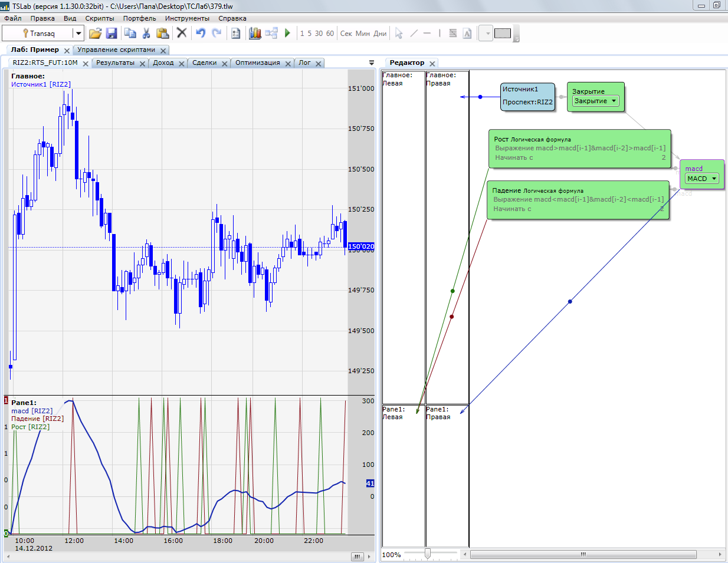728x563 pixels.
Task: Click the Cut scissors icon
Action: (146, 33)
